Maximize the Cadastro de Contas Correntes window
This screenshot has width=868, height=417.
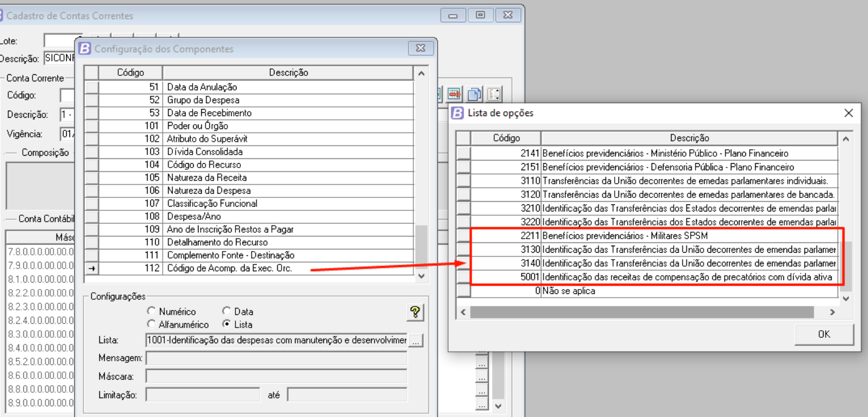480,15
